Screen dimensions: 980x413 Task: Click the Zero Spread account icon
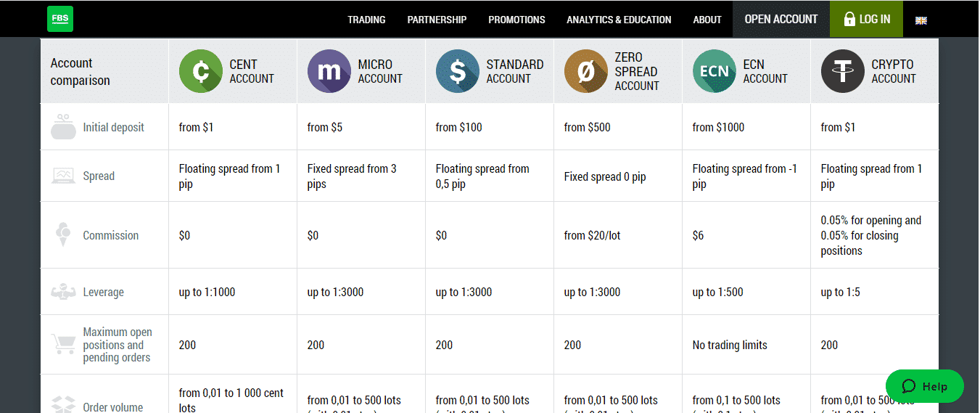(586, 71)
